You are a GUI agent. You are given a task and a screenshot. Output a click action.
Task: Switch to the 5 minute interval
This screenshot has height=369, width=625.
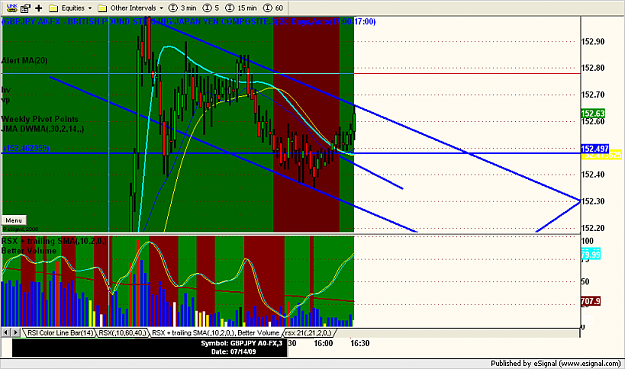[211, 8]
